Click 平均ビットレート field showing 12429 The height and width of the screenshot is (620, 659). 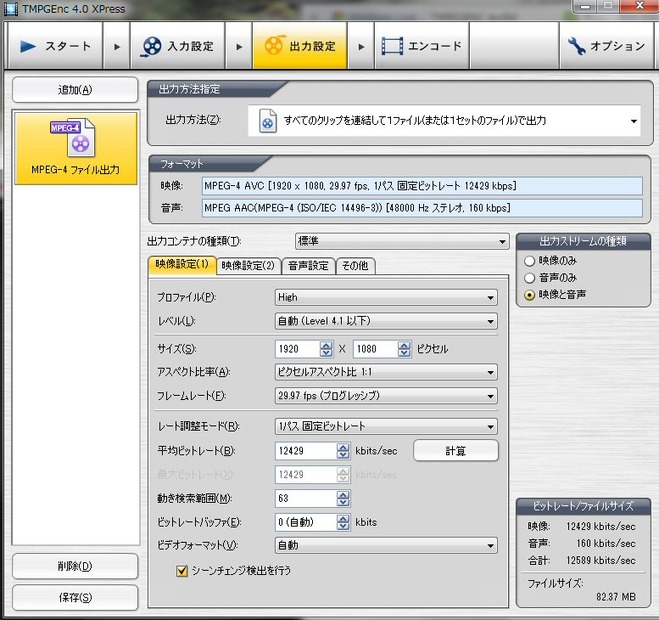coord(306,451)
